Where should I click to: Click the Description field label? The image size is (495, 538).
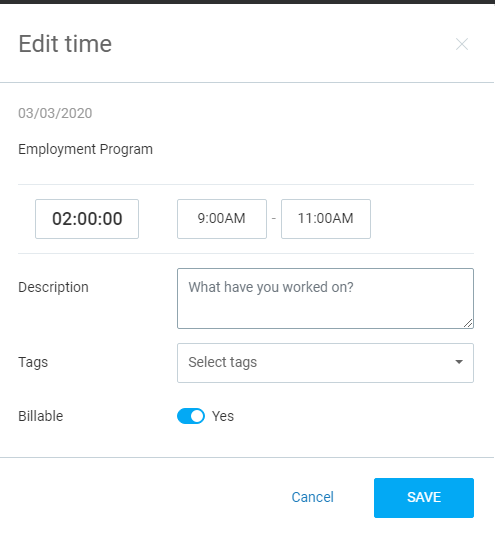click(54, 287)
